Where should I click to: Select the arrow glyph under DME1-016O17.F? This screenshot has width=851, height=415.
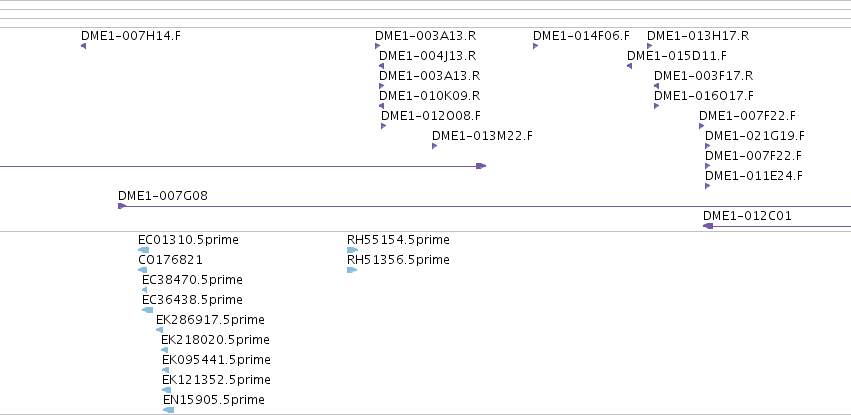[x=657, y=106]
